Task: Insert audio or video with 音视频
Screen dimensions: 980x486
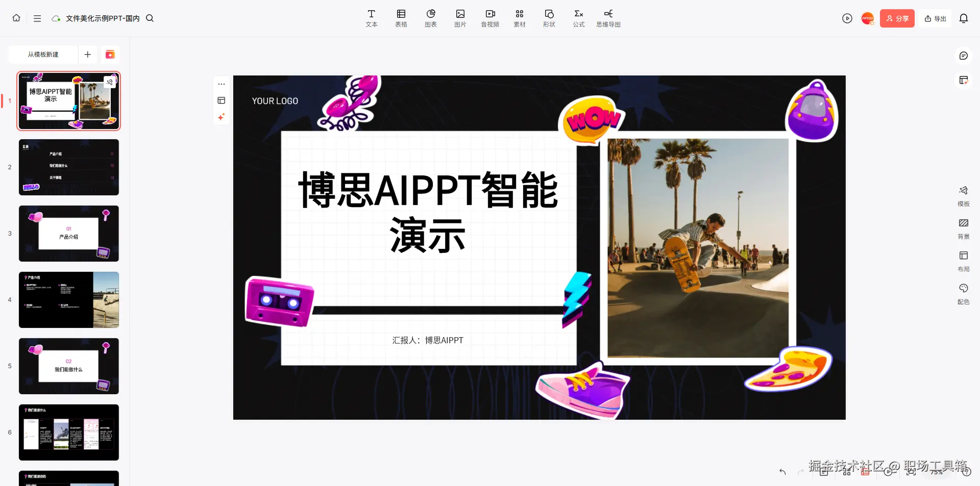Action: point(490,18)
